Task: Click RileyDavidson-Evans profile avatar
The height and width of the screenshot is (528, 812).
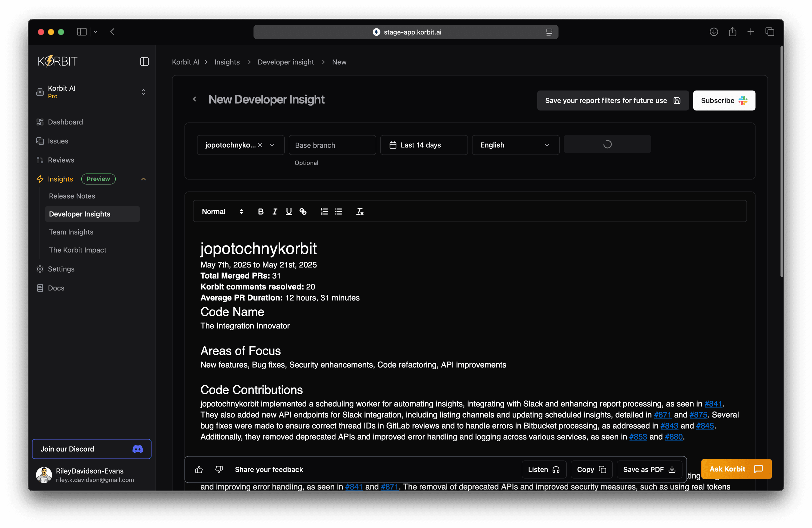Action: tap(44, 475)
